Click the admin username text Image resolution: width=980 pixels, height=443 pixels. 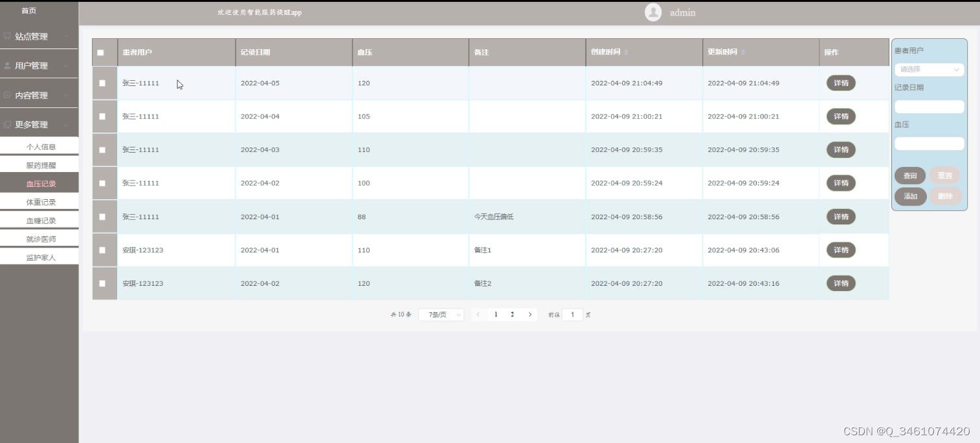[x=682, y=12]
